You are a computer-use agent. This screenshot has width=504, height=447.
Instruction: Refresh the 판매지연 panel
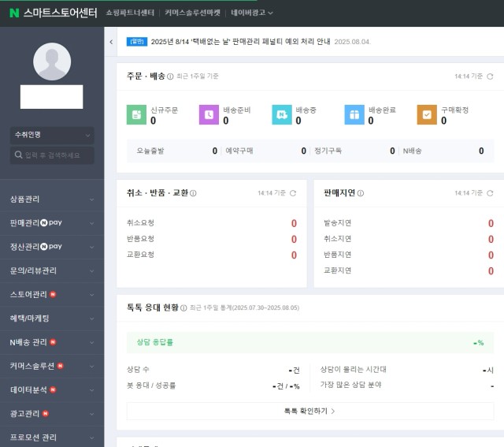click(490, 193)
